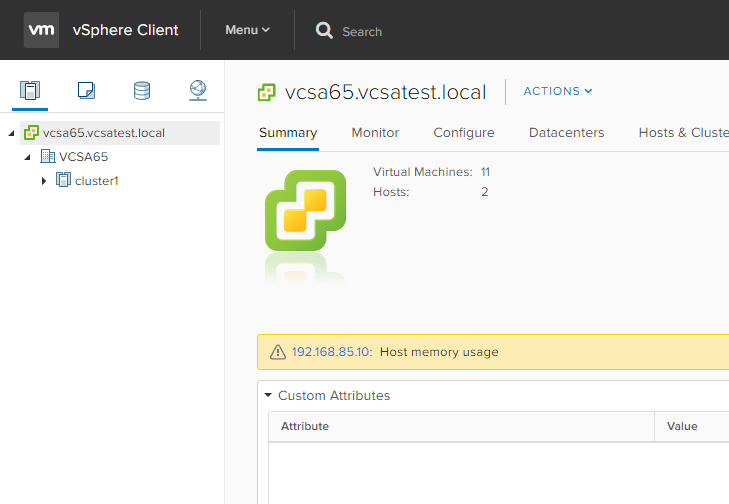This screenshot has width=729, height=504.
Task: Collapse the Custom Attributes panel
Action: coord(268,396)
